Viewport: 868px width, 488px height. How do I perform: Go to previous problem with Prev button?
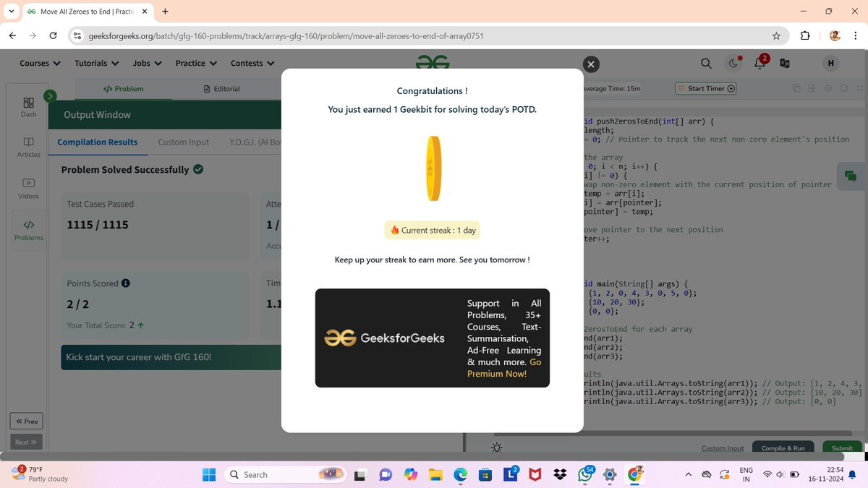coord(27,421)
